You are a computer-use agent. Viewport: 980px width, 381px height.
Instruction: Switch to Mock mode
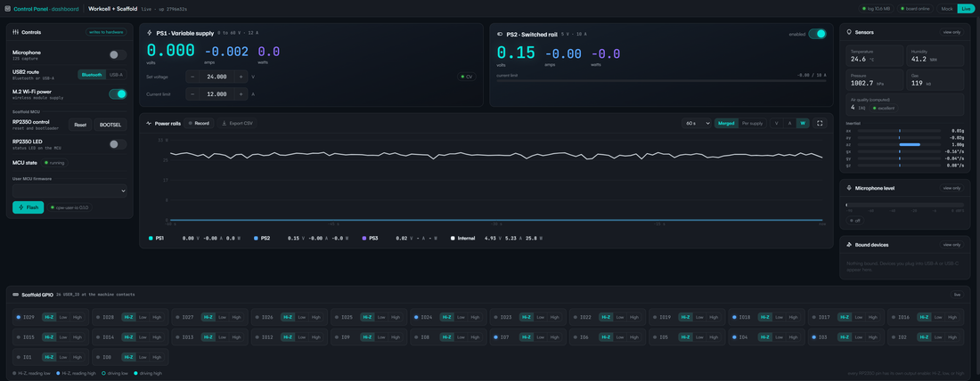click(x=947, y=9)
